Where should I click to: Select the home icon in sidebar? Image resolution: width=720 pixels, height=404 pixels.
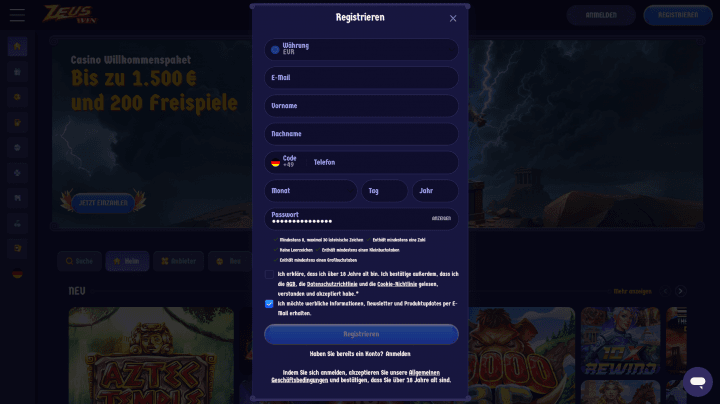click(17, 46)
